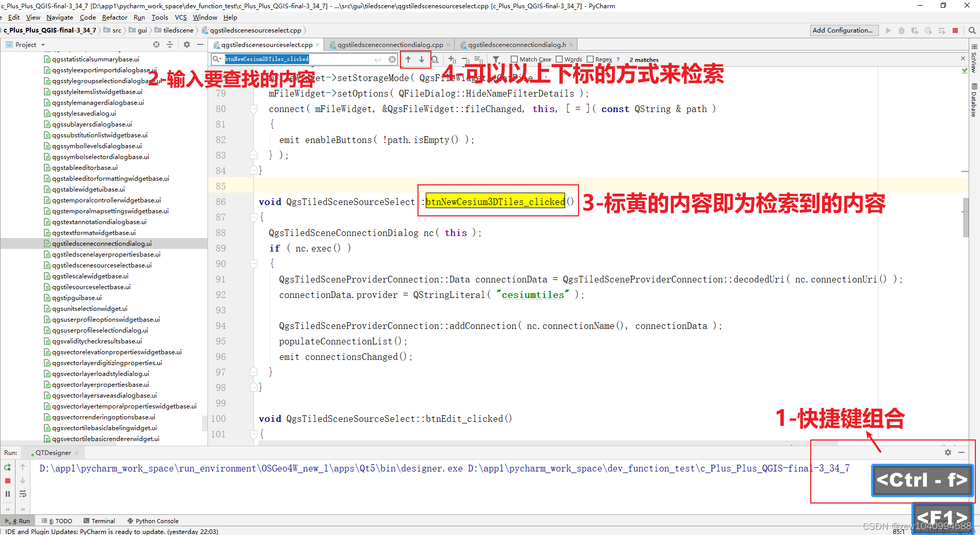
Task: Open the VCS menu
Action: coord(180,17)
